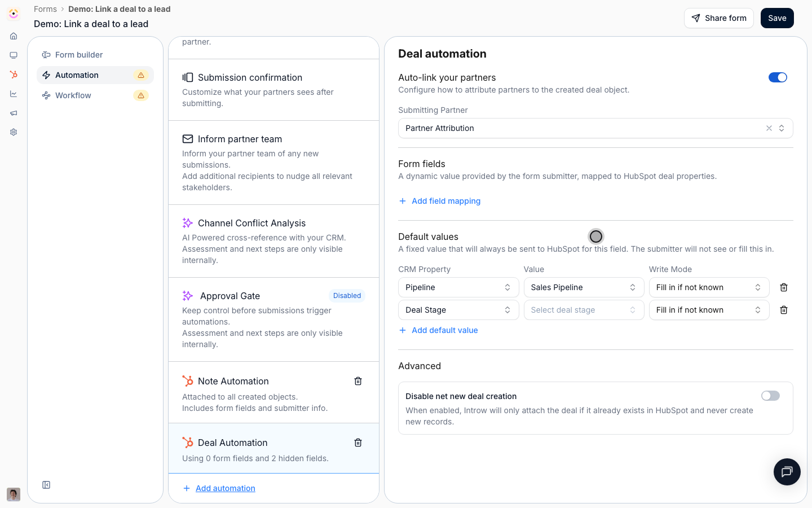Select the Automation tab
Image resolution: width=812 pixels, height=508 pixels.
pos(95,75)
